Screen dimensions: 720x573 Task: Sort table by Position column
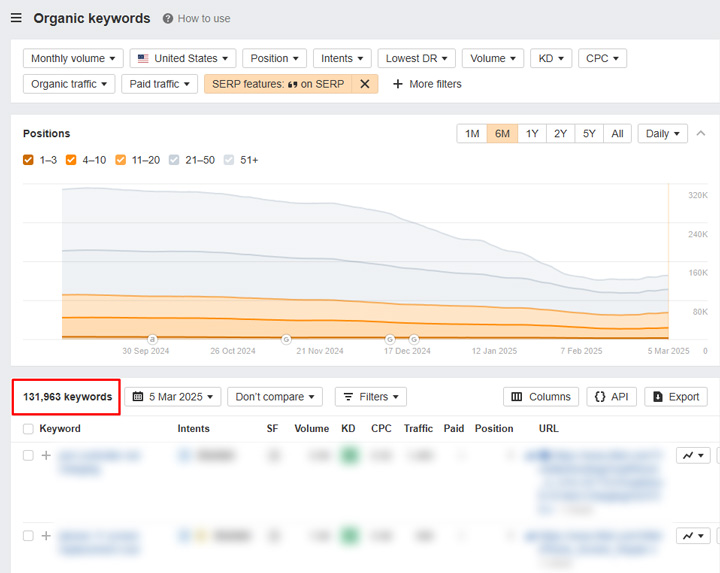tap(494, 428)
